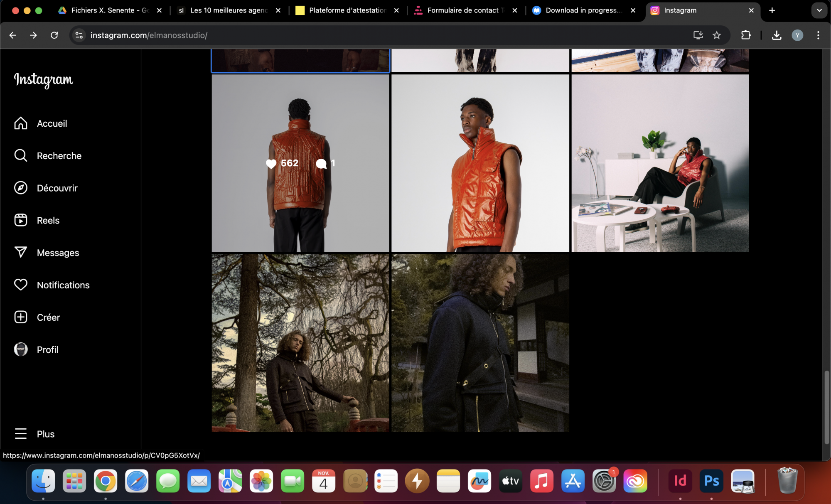Go to Découvrir explore page
The height and width of the screenshot is (504, 831).
pyautogui.click(x=57, y=188)
